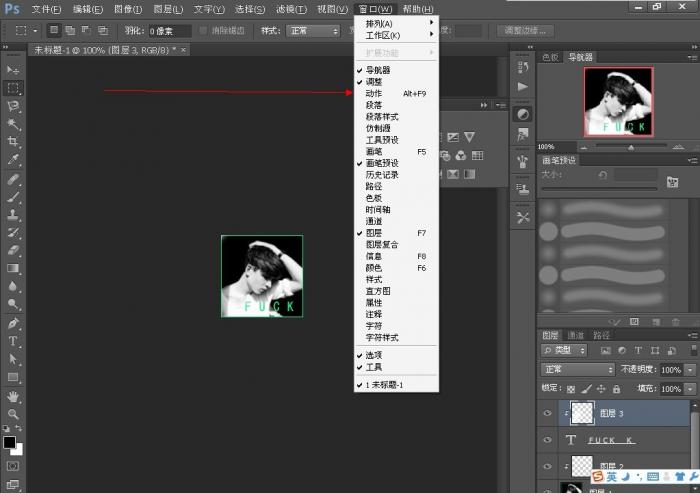Click the Add to selection icon
This screenshot has height=493, width=700.
point(70,30)
